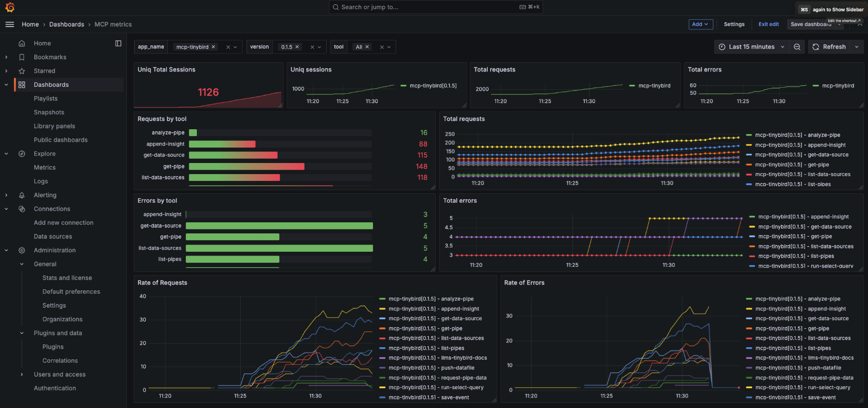
Task: Open Library panels in the sidebar
Action: [55, 126]
